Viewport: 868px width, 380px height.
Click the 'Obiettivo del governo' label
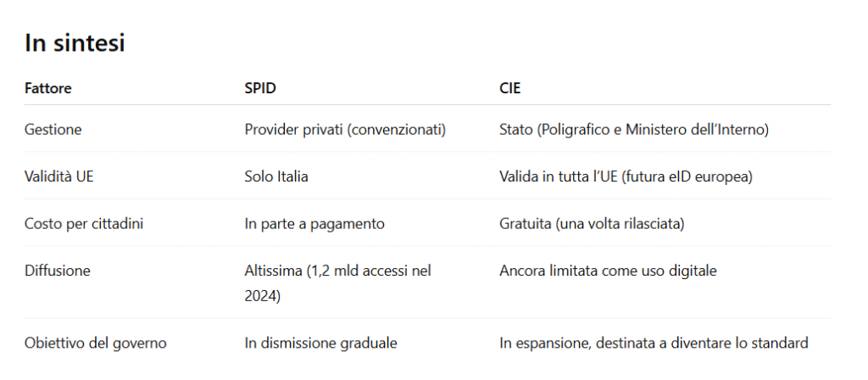point(95,343)
